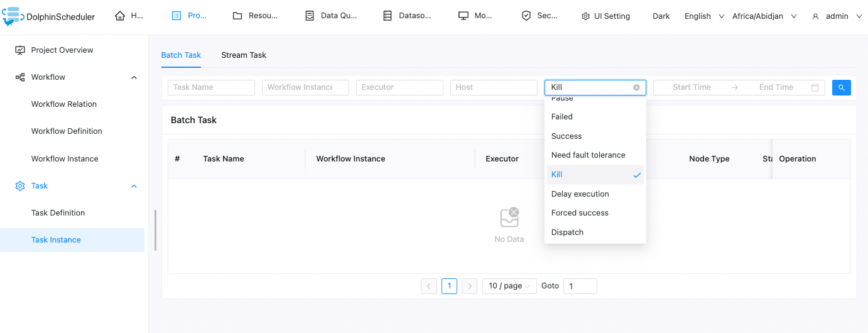Click the admin user avatar icon
This screenshot has height=333, width=868.
click(816, 16)
